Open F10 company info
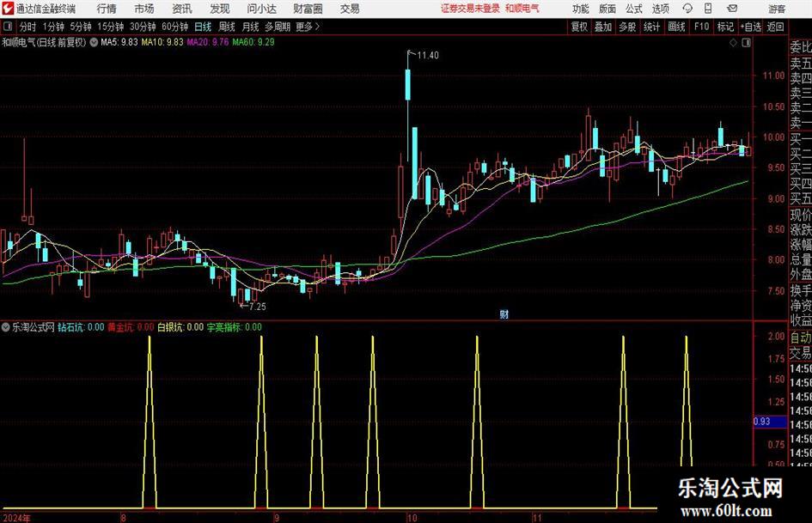The image size is (812, 523). click(x=701, y=27)
